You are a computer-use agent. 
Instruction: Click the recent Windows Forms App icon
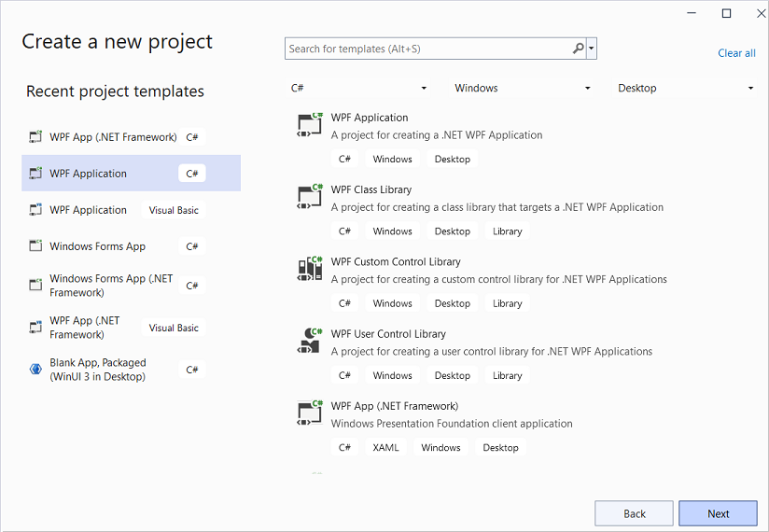click(35, 246)
